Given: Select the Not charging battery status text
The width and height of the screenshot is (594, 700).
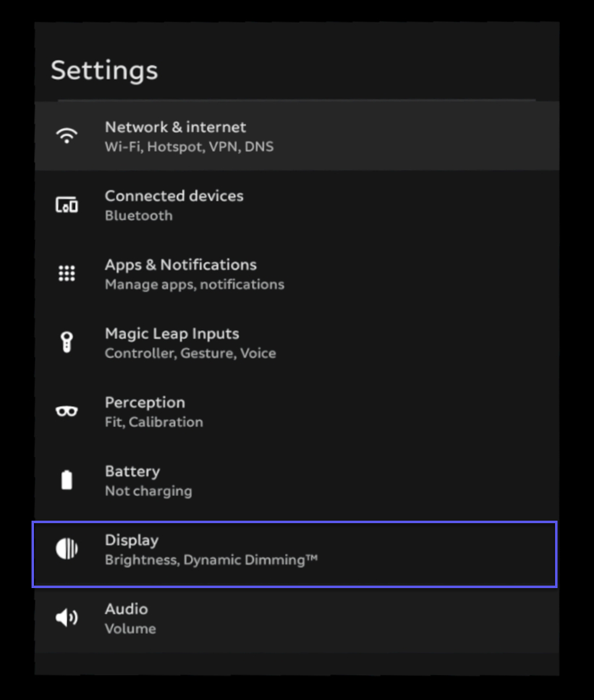Looking at the screenshot, I should coord(148,491).
